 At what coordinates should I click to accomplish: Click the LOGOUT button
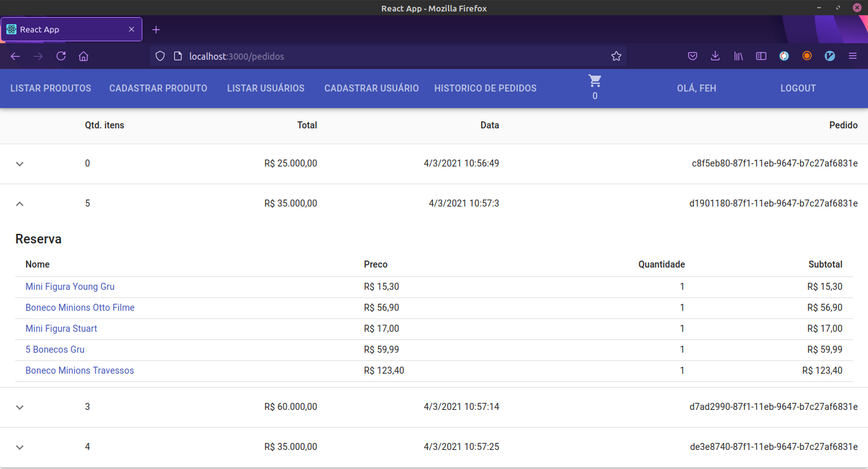coord(798,88)
